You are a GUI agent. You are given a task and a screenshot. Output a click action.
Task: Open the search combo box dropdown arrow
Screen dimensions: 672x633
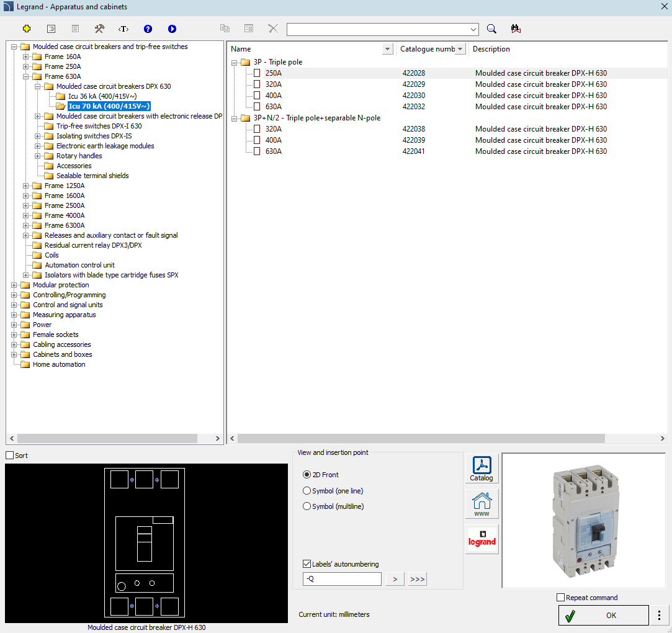tap(473, 29)
